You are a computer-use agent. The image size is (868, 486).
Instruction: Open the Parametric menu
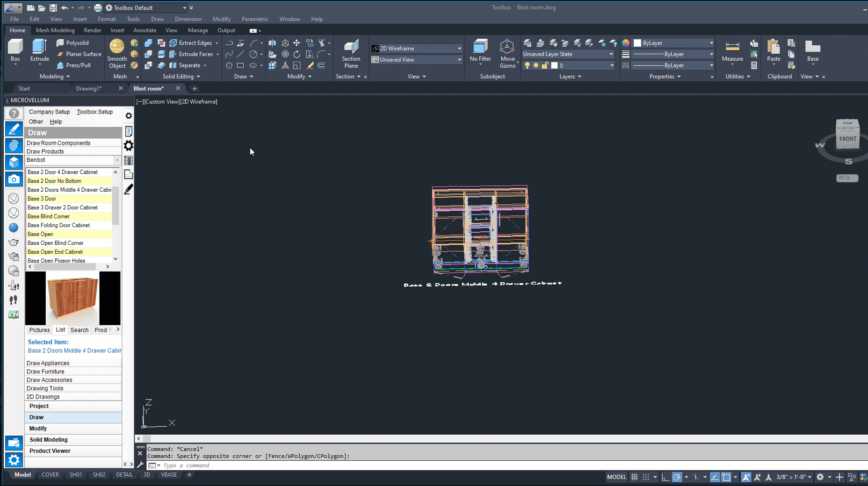click(x=254, y=19)
